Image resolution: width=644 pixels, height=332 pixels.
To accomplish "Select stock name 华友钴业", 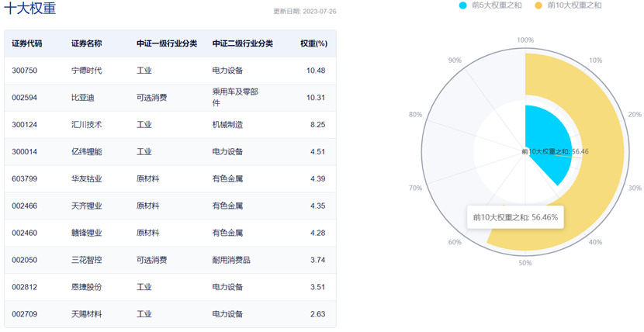I will tap(87, 179).
